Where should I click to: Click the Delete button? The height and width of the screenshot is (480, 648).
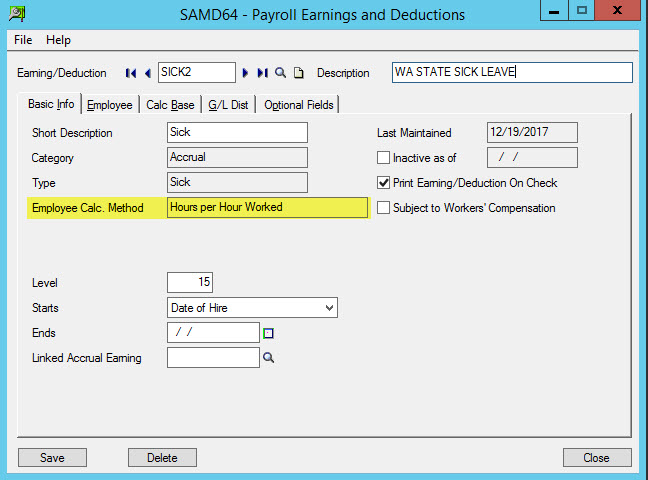[x=162, y=458]
